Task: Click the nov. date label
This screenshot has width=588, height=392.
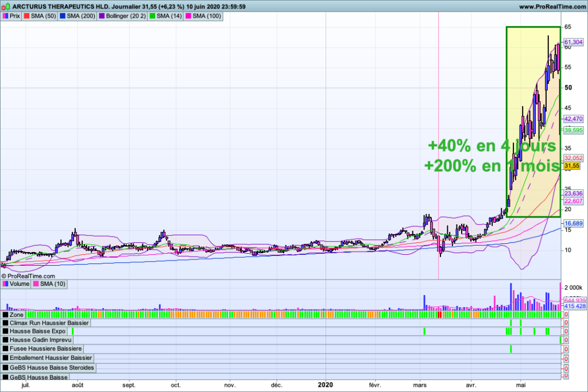Action: click(230, 385)
